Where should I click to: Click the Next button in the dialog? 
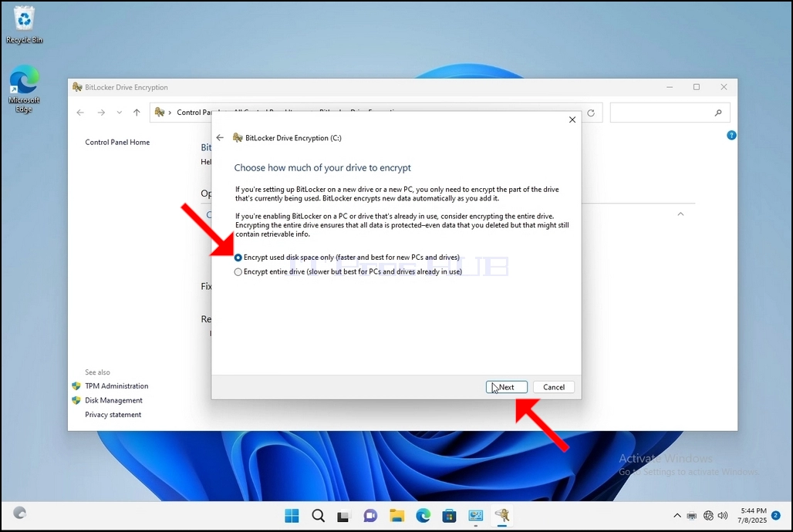(x=506, y=387)
